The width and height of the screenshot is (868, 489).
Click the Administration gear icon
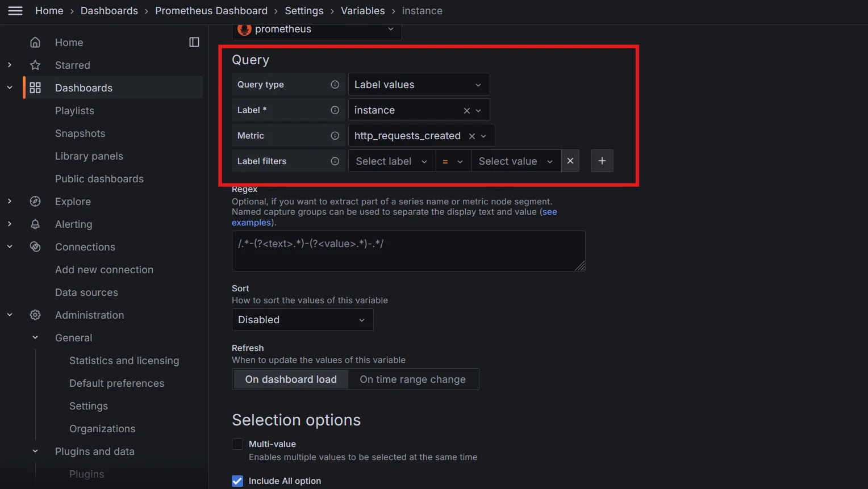35,315
